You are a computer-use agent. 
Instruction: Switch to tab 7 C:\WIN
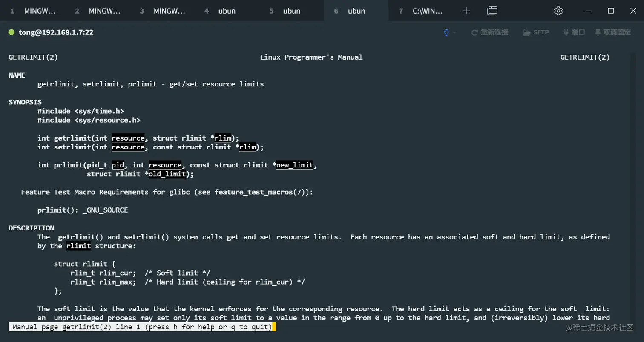[x=421, y=11]
